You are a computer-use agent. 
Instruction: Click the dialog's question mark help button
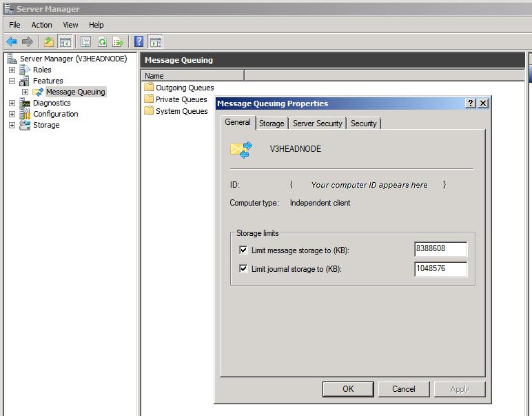[471, 103]
